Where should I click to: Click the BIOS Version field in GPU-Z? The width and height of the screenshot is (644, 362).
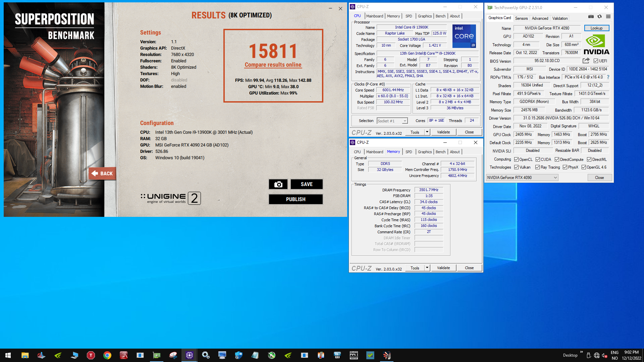click(x=547, y=61)
